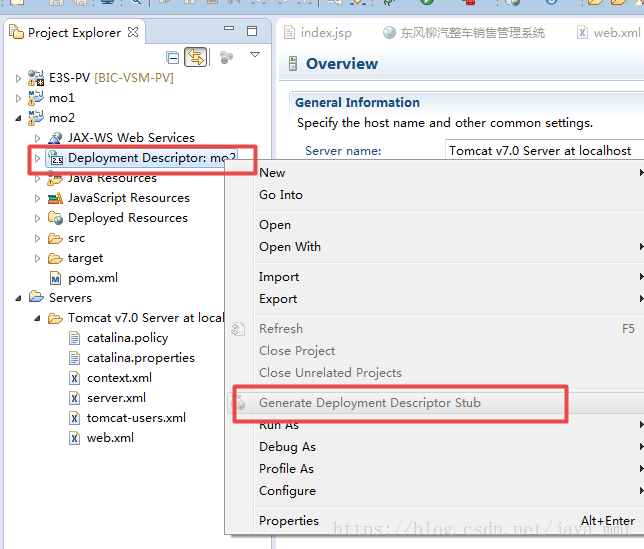Select the server.xml file icon
This screenshot has width=644, height=549.
(x=74, y=398)
